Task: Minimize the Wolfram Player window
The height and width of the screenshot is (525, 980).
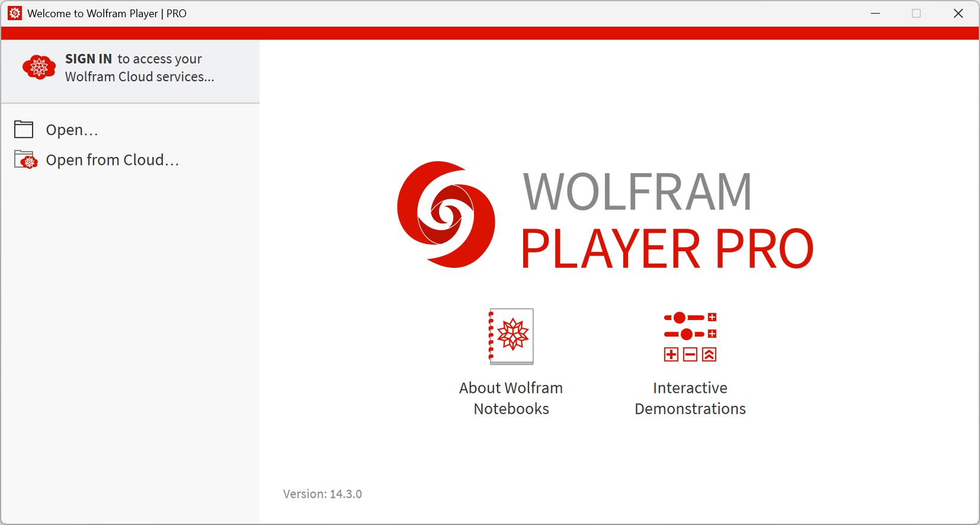Action: [x=875, y=13]
